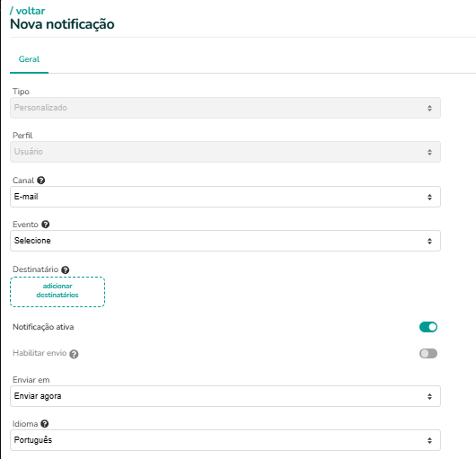This screenshot has height=459, width=476.
Task: Click the question mark icon beside Idioma
Action: 45,424
